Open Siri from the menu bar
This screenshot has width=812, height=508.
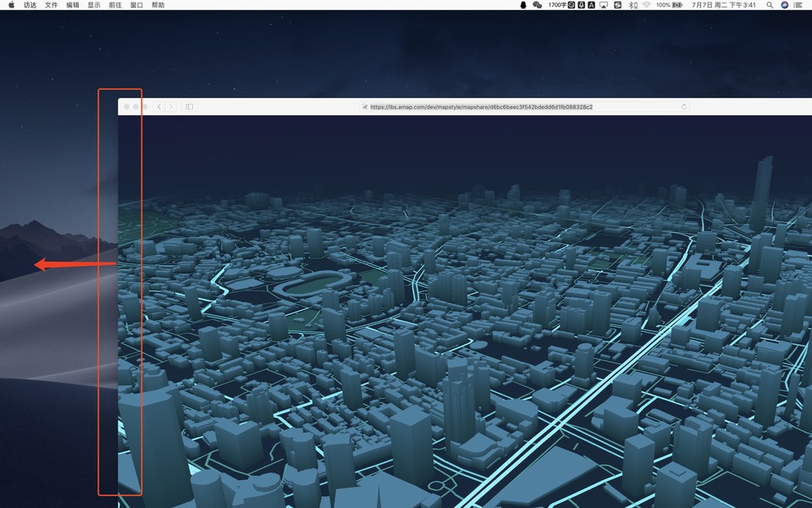pyautogui.click(x=785, y=5)
